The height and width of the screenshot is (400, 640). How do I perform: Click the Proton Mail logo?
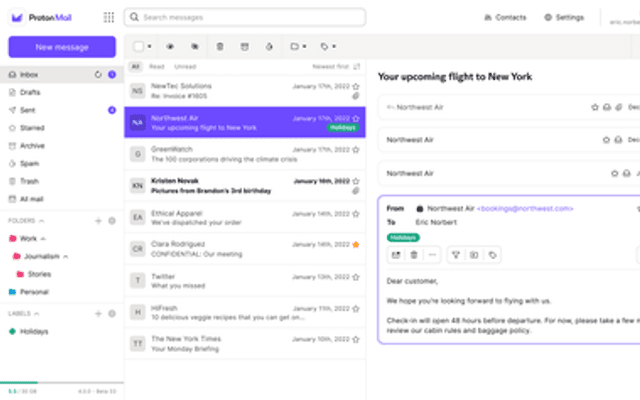click(41, 18)
